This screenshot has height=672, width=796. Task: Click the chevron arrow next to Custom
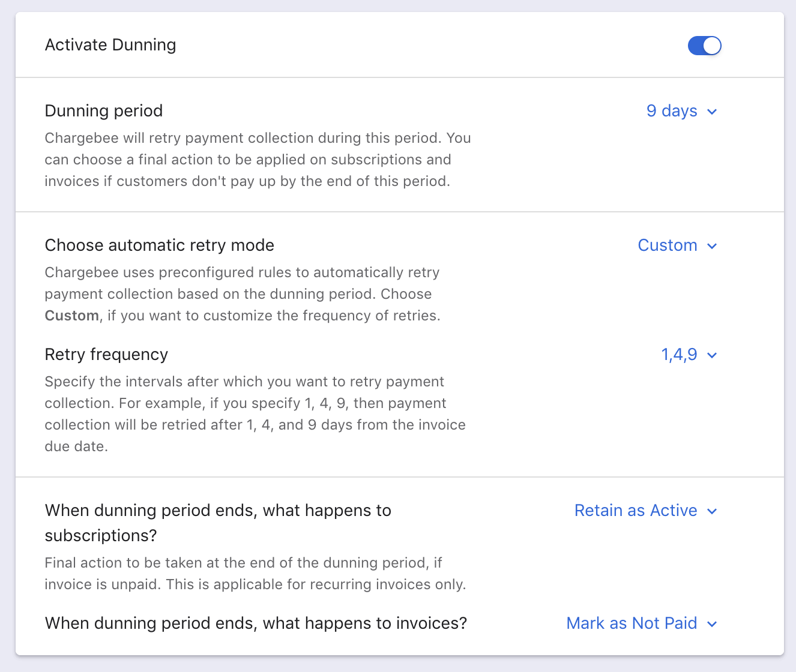pyautogui.click(x=713, y=246)
